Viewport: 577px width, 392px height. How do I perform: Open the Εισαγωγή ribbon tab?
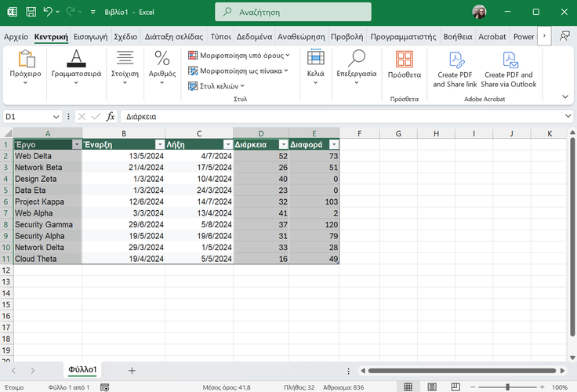pyautogui.click(x=92, y=37)
